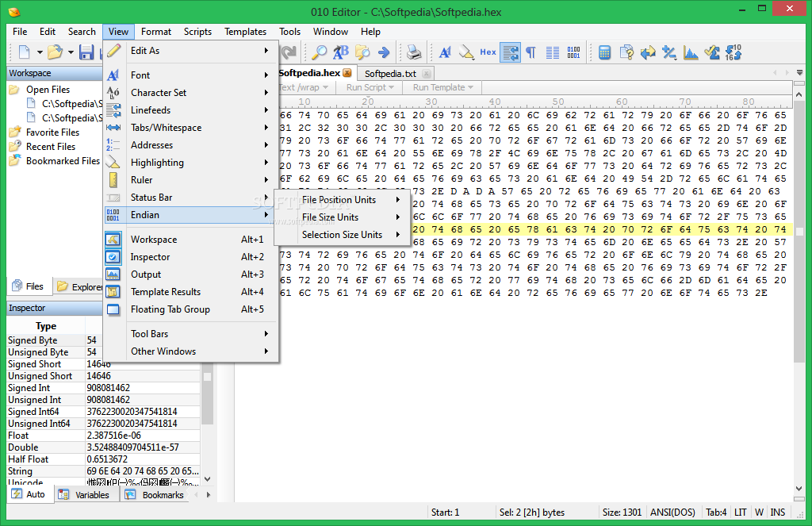Screen dimensions: 812x526
Task: Open the Format menu
Action: click(x=156, y=32)
